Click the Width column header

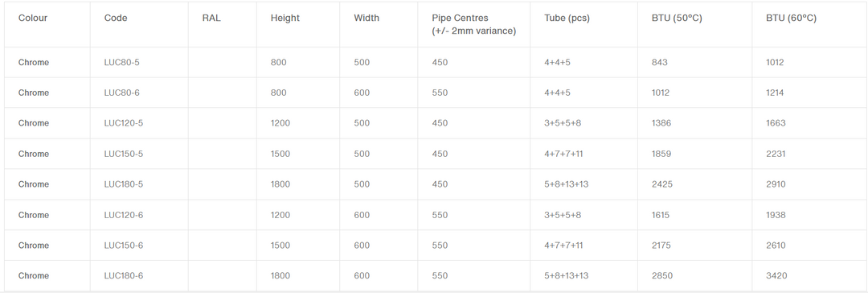pyautogui.click(x=366, y=18)
